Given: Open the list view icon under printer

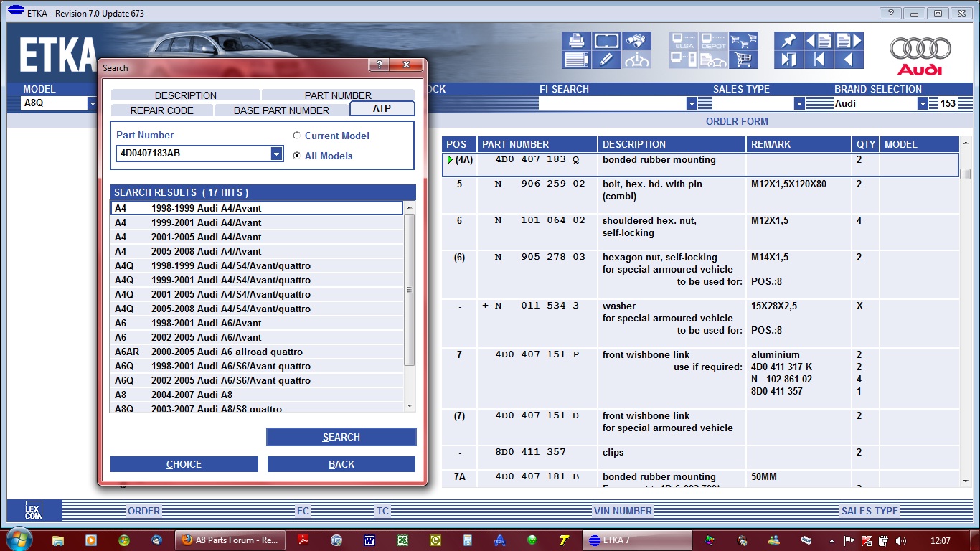Looking at the screenshot, I should pyautogui.click(x=576, y=60).
